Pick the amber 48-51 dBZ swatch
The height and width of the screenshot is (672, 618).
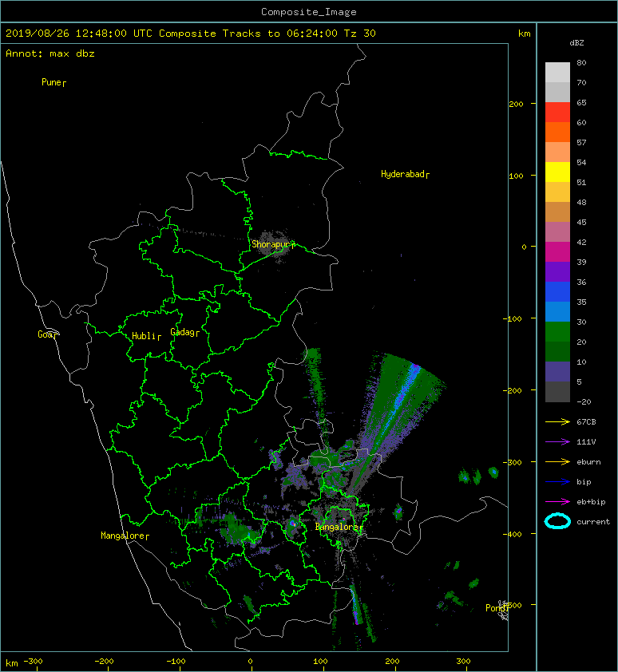tap(557, 192)
